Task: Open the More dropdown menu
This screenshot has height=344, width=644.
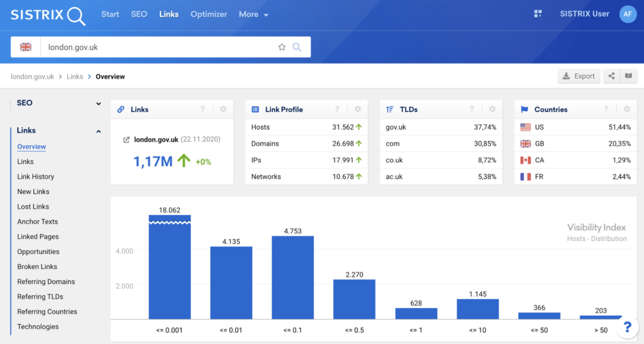Action: click(253, 14)
